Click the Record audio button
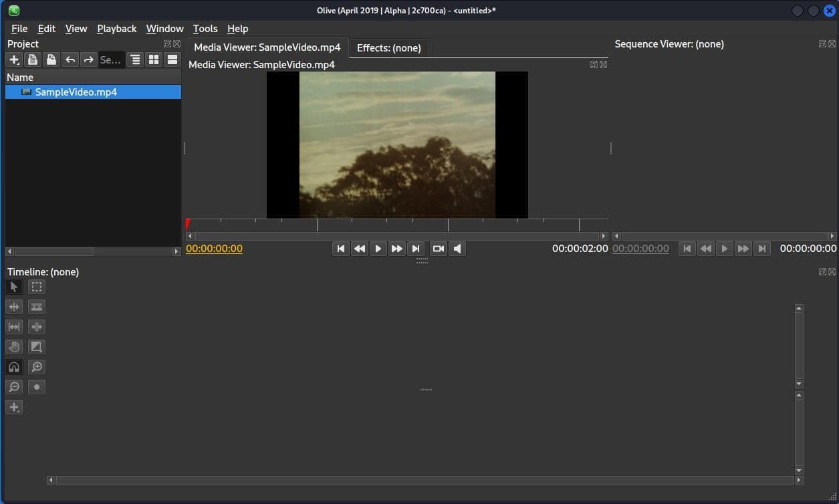Image resolution: width=839 pixels, height=504 pixels. (37, 387)
